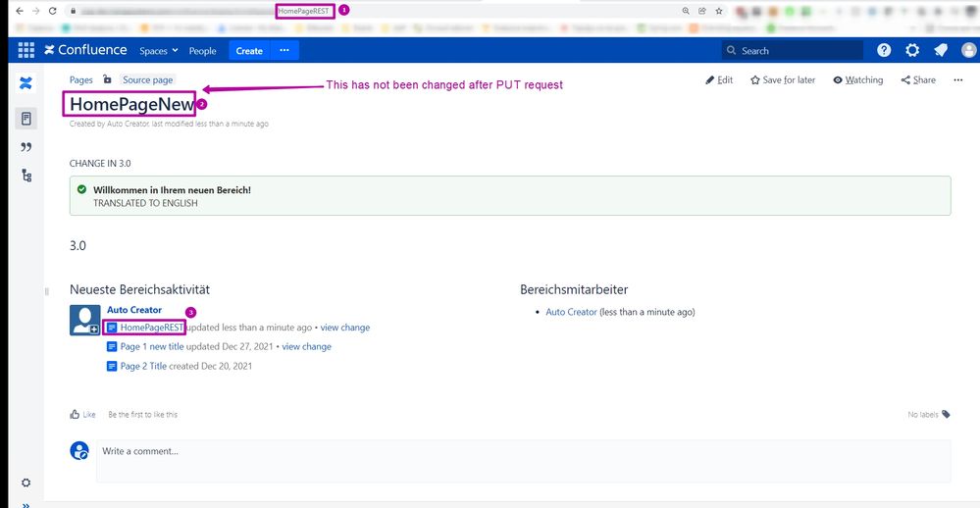Open the Blog quote icon in sidebar

[26, 147]
